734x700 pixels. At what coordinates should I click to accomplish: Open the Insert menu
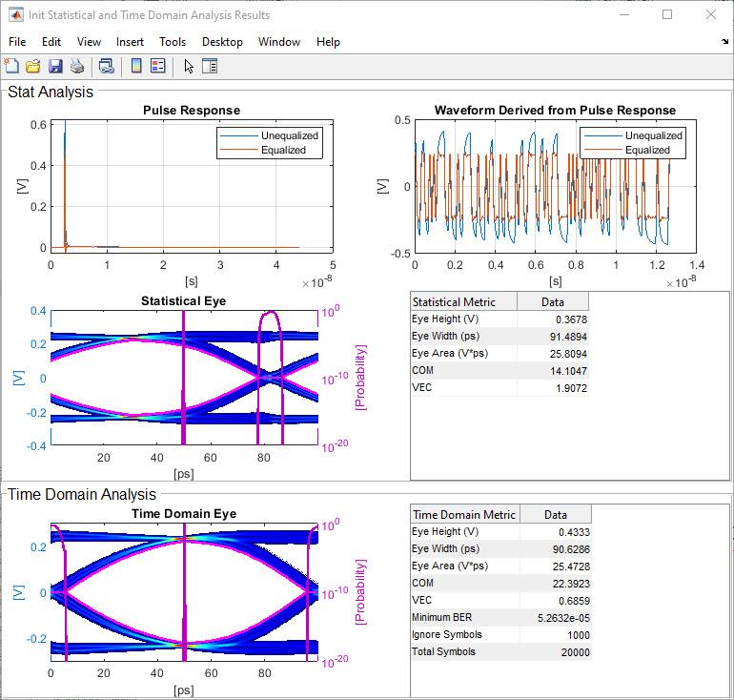coord(130,42)
